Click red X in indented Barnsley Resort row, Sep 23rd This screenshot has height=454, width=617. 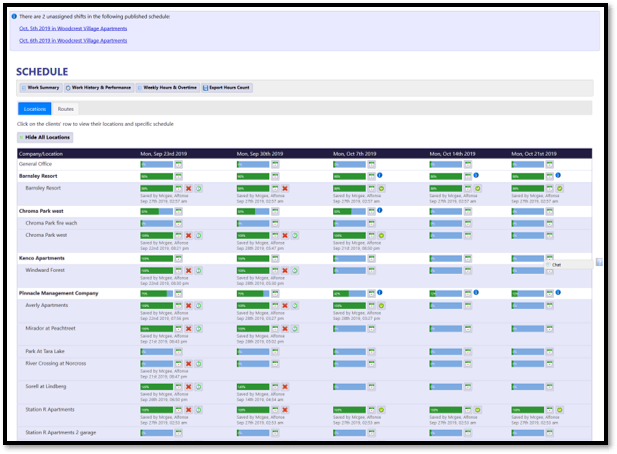pos(188,188)
